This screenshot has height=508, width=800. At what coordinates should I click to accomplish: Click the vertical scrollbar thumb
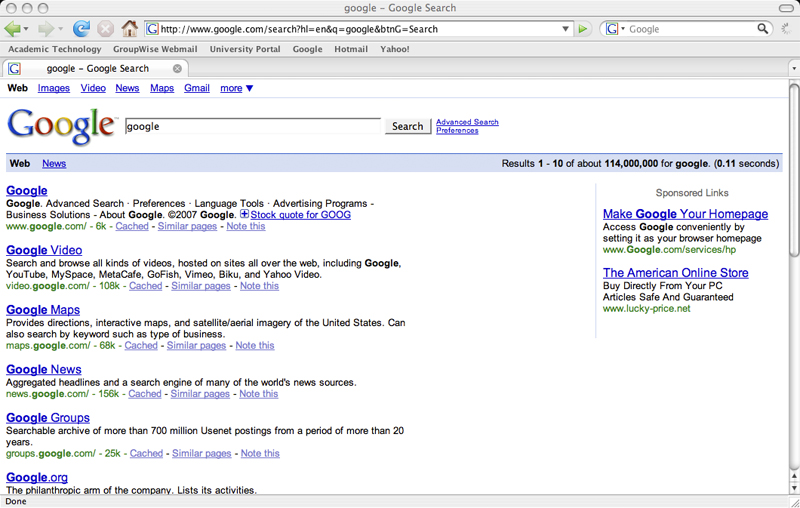pyautogui.click(x=794, y=171)
